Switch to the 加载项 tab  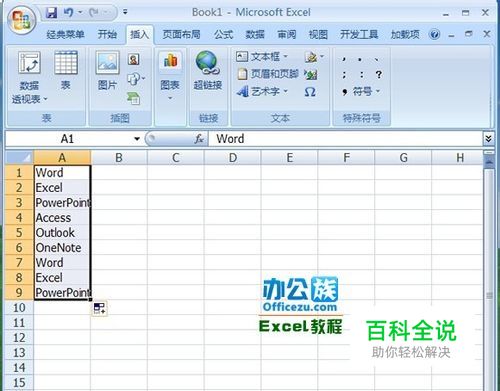coord(405,34)
